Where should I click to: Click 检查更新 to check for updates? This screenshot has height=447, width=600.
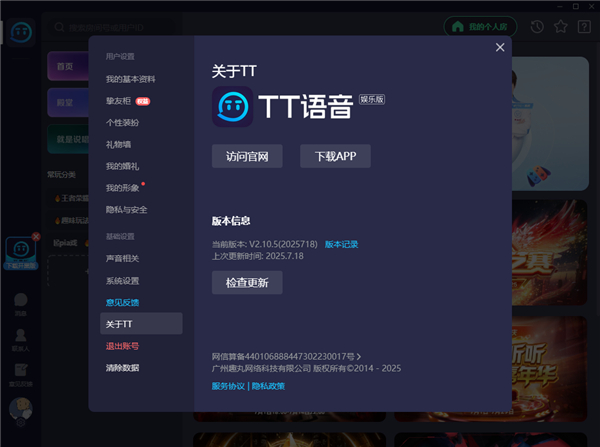point(247,283)
